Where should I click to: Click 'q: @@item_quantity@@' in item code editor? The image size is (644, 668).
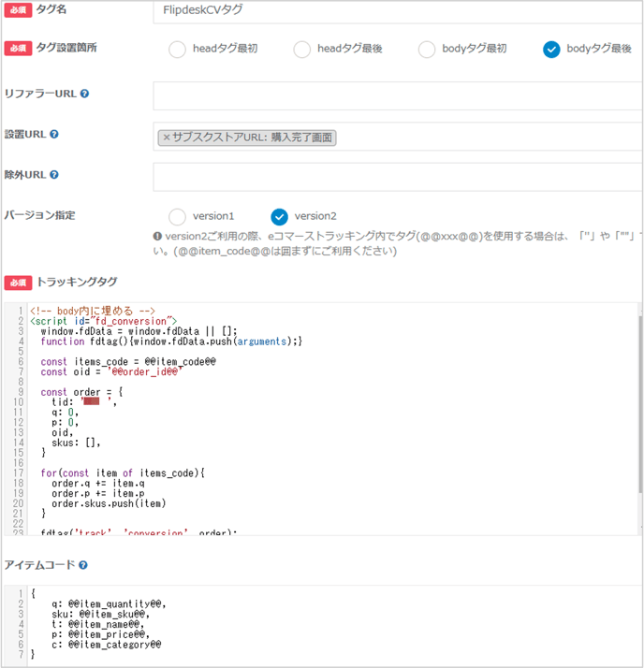click(x=109, y=604)
